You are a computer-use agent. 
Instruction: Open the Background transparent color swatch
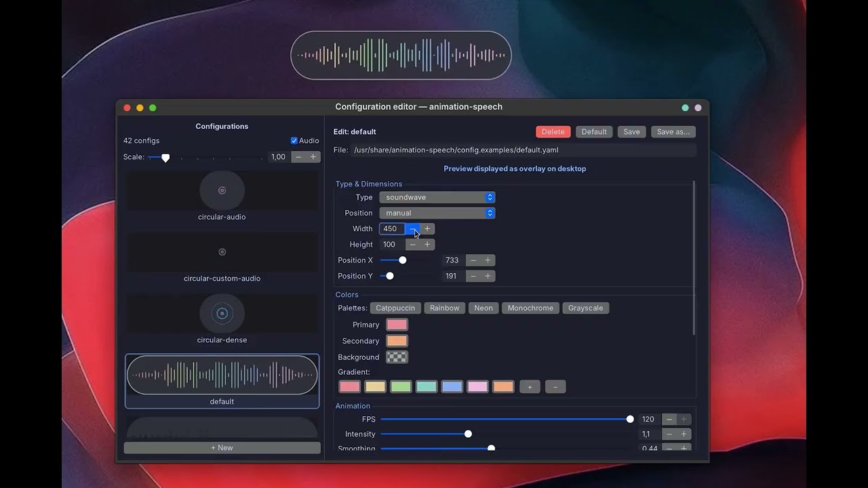[397, 357]
